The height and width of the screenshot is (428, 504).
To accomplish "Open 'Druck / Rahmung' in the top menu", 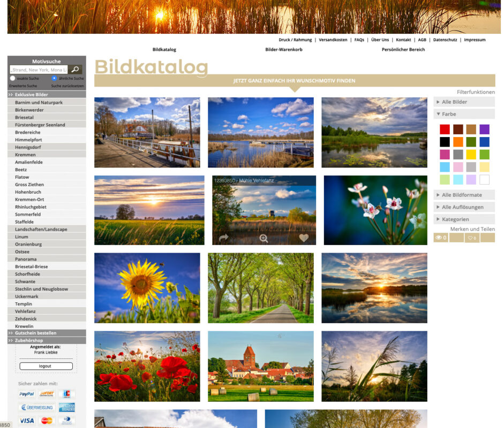I will click(295, 40).
